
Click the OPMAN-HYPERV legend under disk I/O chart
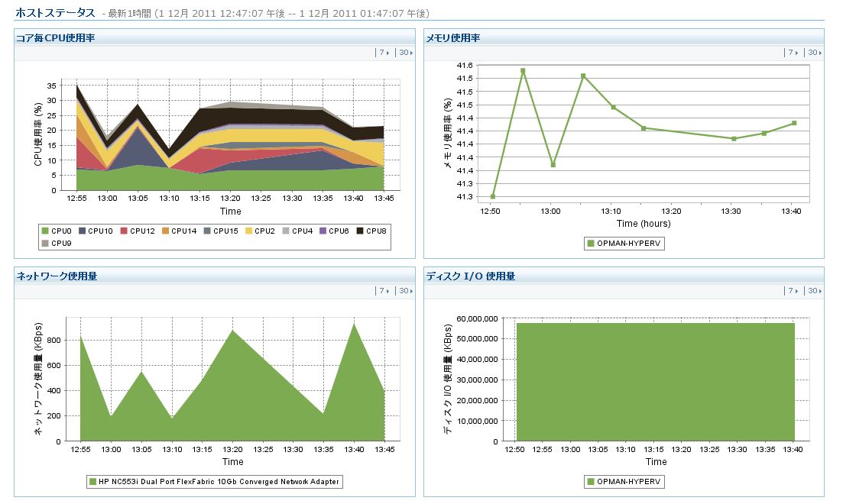click(624, 482)
